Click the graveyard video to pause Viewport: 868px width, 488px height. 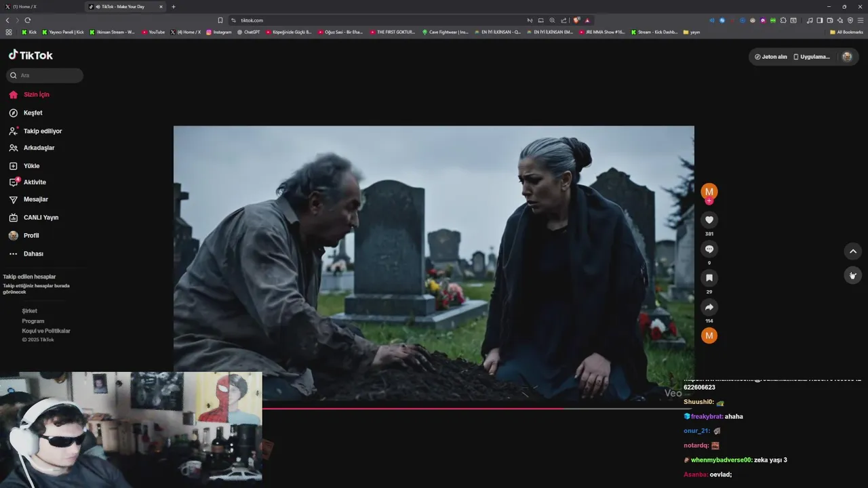pos(434,264)
